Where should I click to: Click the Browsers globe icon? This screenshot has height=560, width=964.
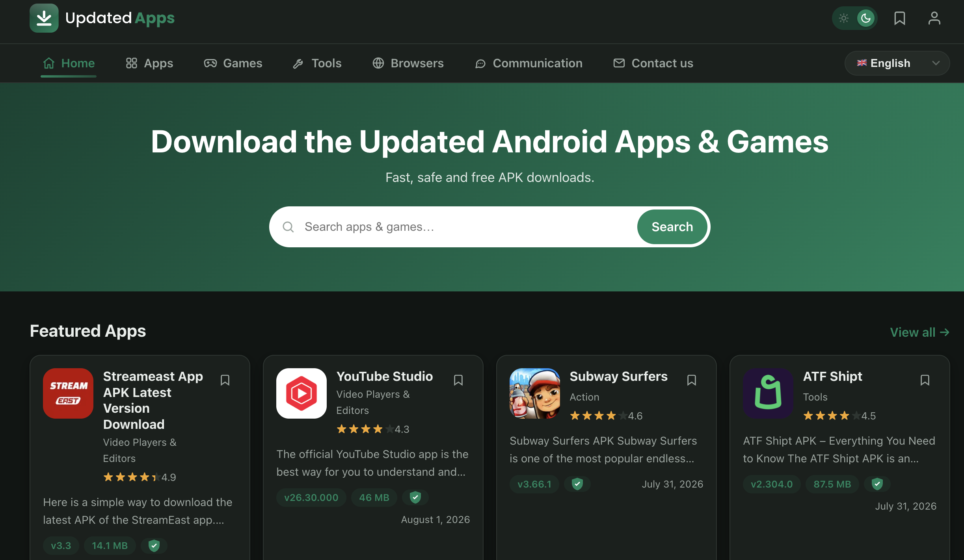pos(378,63)
